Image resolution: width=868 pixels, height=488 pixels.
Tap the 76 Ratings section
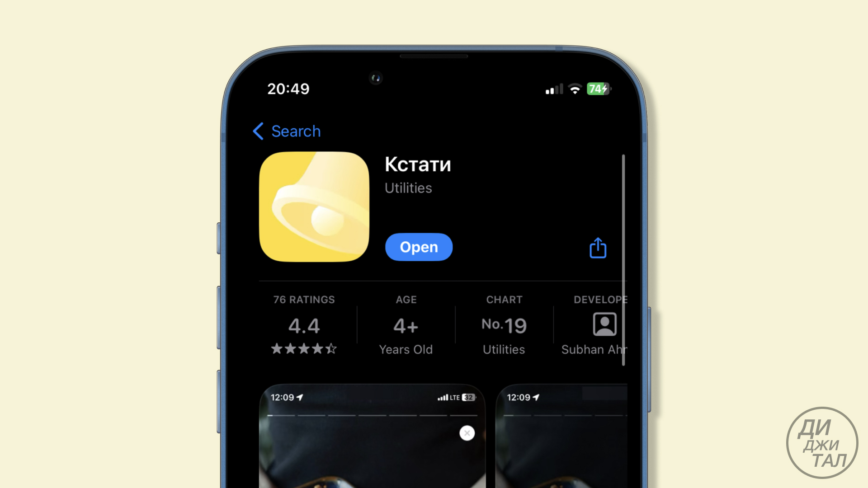[x=303, y=324]
